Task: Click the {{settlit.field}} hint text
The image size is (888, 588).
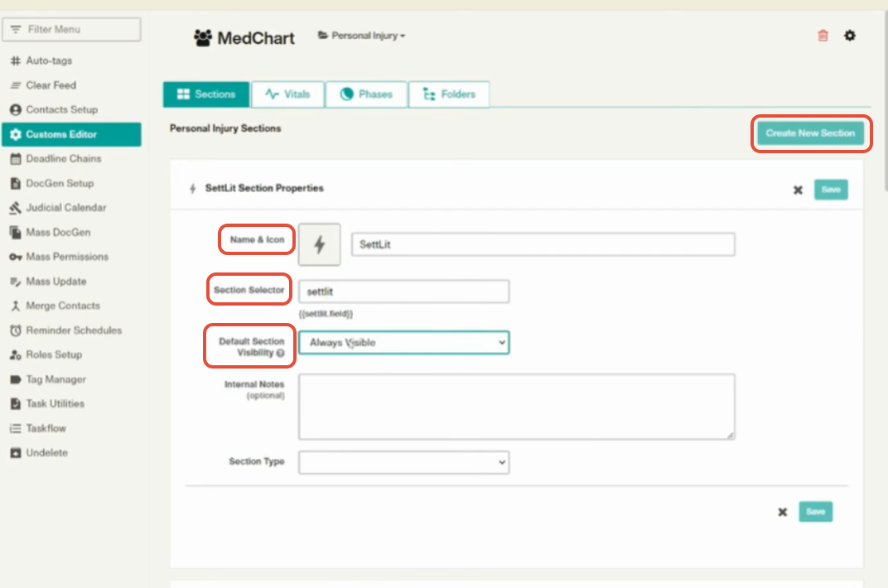Action: pos(326,314)
